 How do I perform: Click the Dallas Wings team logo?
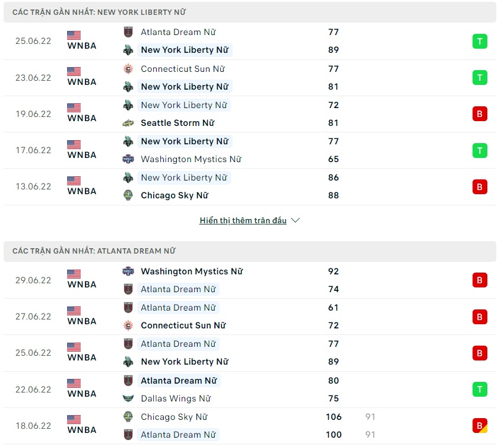(128, 398)
